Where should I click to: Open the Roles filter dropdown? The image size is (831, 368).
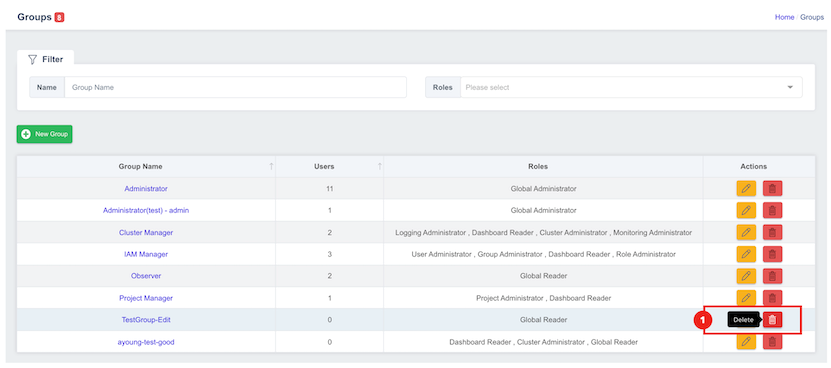point(631,87)
